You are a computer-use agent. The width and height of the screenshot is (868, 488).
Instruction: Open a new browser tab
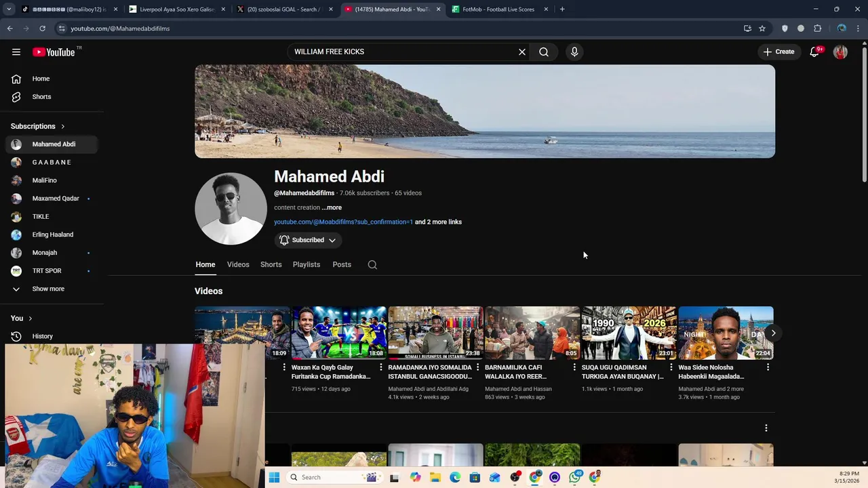click(562, 9)
